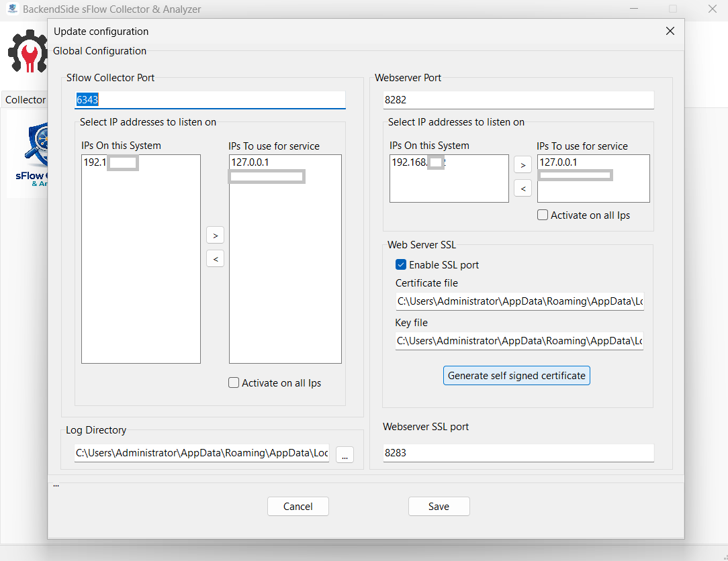Browse for Log Directory folder

(x=345, y=454)
